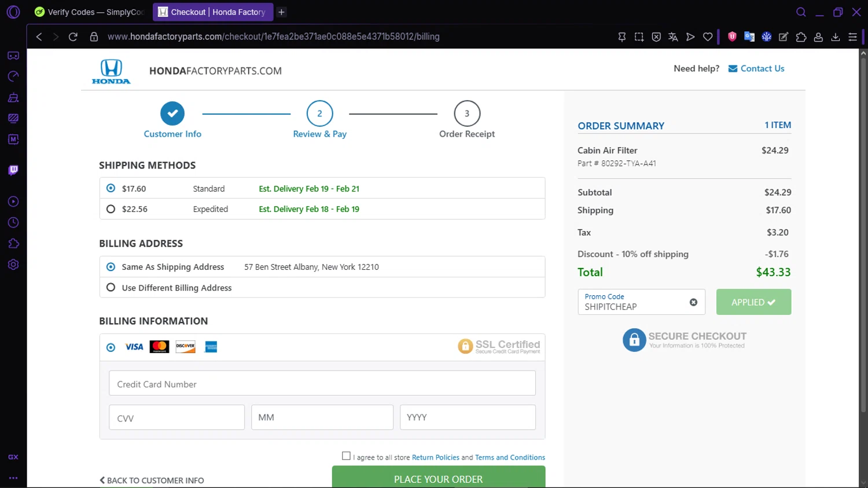Select credit card payment radio

click(111, 347)
